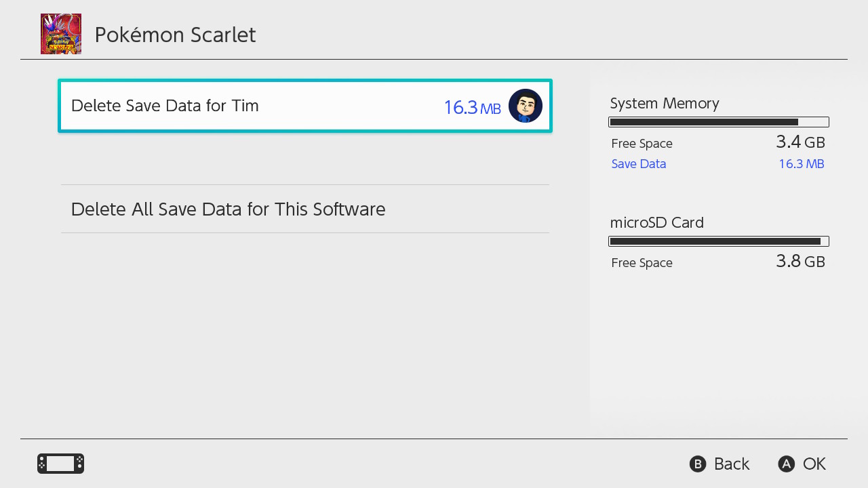Click the Back label
The height and width of the screenshot is (488, 868).
pyautogui.click(x=731, y=464)
